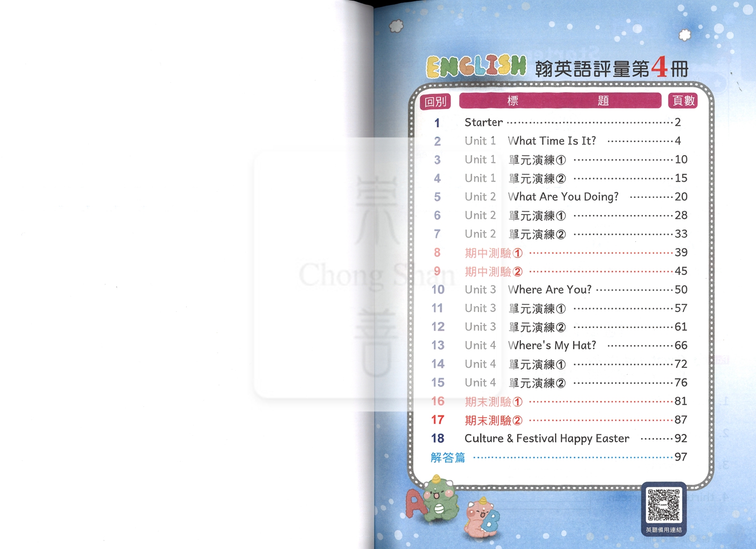The image size is (756, 549).
Task: Click 單元演練② in row 12
Action: pos(537,327)
